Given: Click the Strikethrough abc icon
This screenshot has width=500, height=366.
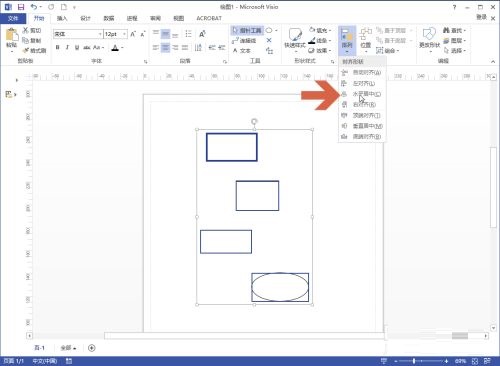Looking at the screenshot, I should 87,47.
